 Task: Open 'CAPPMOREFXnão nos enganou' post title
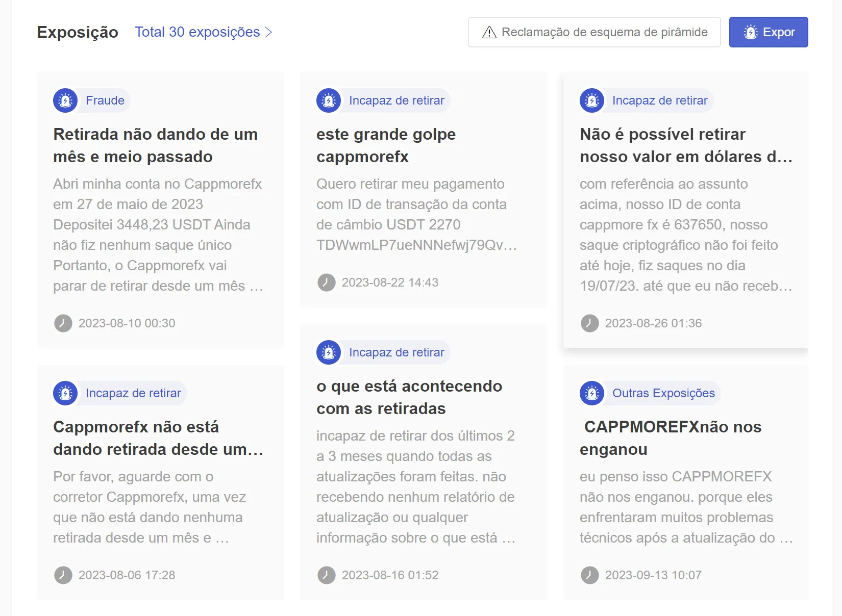click(x=671, y=438)
